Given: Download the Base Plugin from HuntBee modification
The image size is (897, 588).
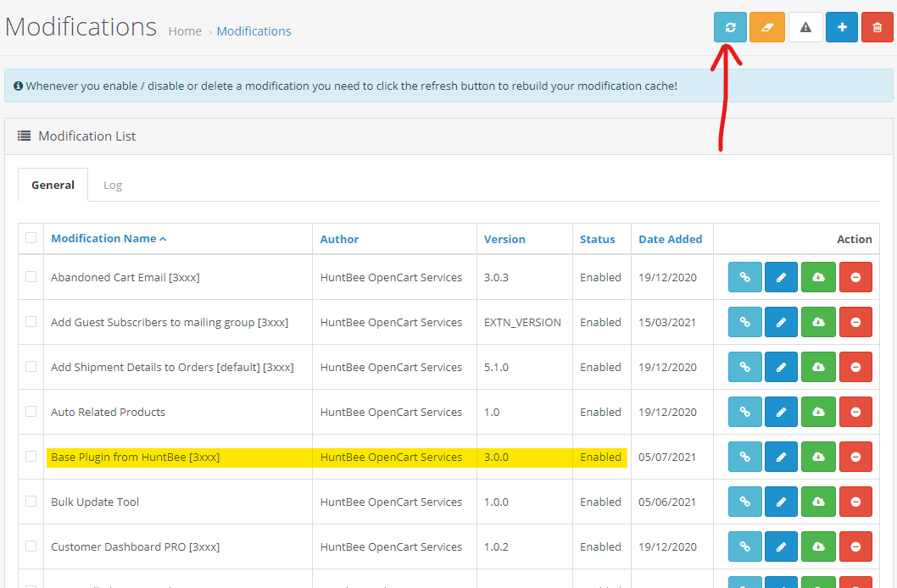Looking at the screenshot, I should (819, 457).
